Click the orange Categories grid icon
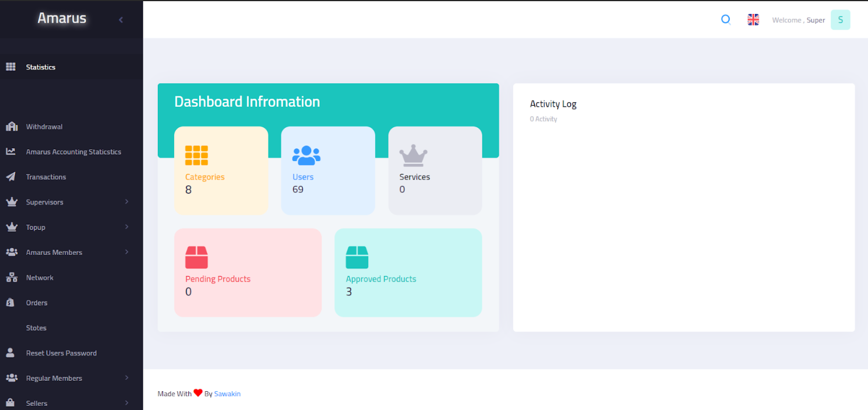Screen dimensions: 868x410 click(196, 156)
